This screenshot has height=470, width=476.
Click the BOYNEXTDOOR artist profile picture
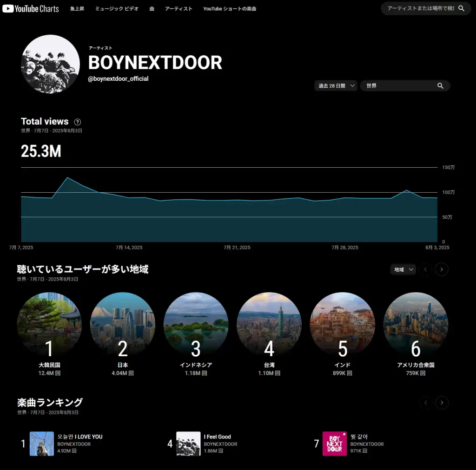tap(50, 64)
